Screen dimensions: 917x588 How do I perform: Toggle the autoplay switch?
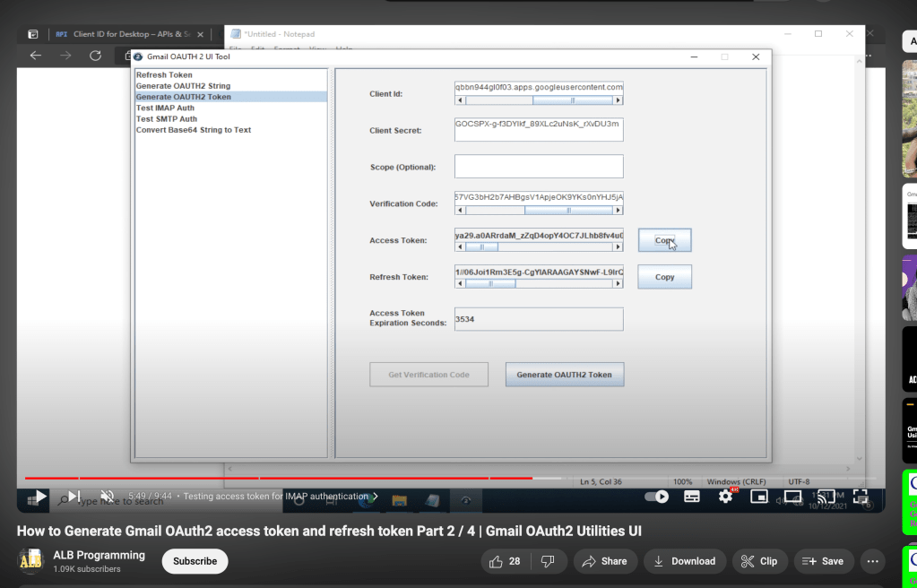pos(656,497)
